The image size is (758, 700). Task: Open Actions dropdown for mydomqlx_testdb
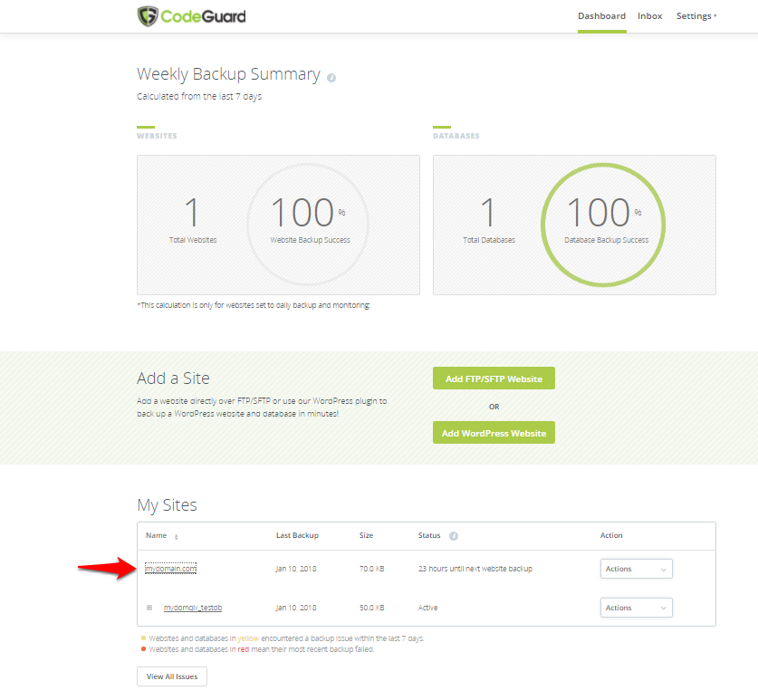[x=636, y=608]
